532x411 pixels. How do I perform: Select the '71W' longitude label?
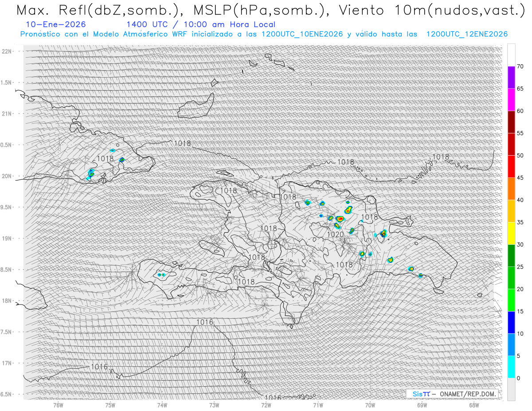click(318, 405)
